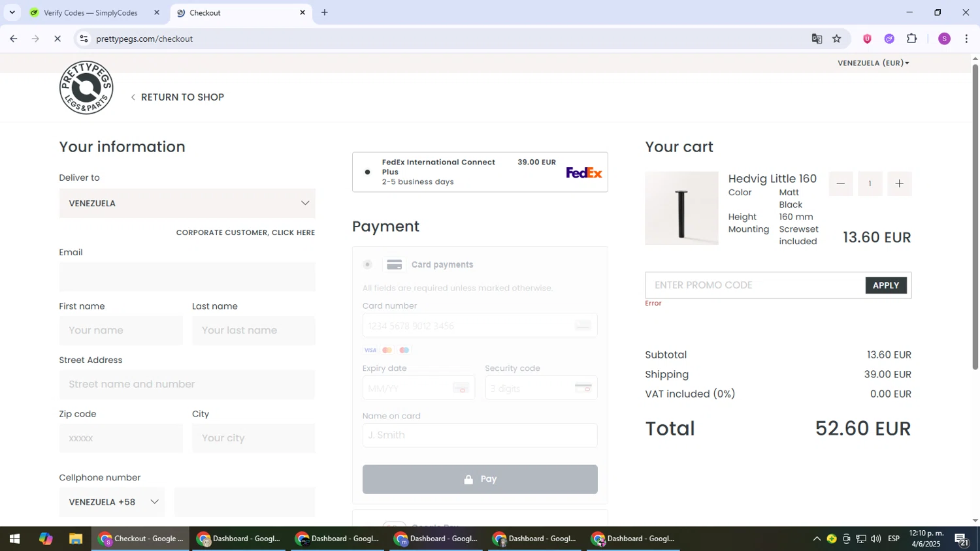
Task: Open the purple round extension icon
Action: [889, 39]
